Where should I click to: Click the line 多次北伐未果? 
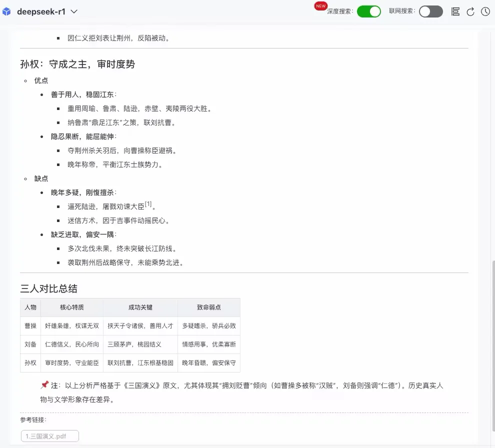122,248
